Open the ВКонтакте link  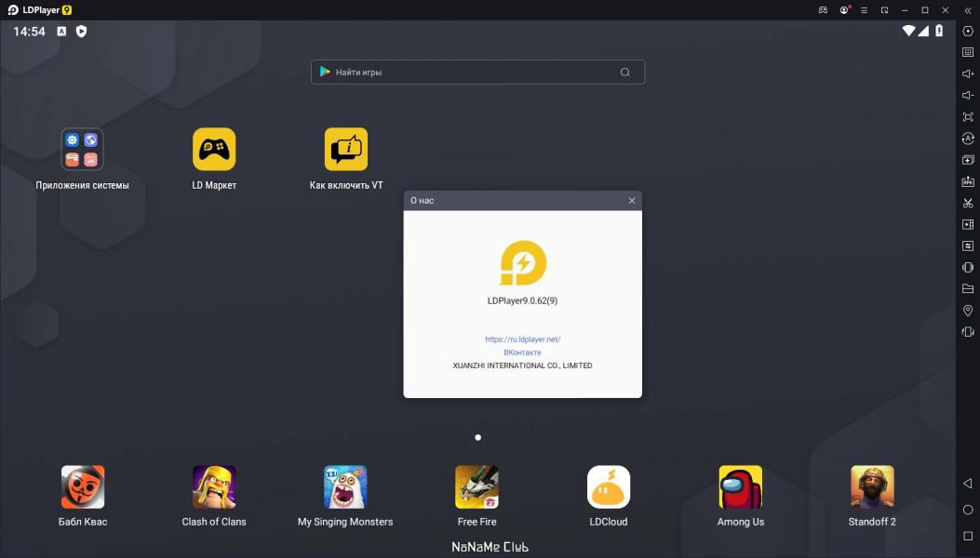coord(522,352)
